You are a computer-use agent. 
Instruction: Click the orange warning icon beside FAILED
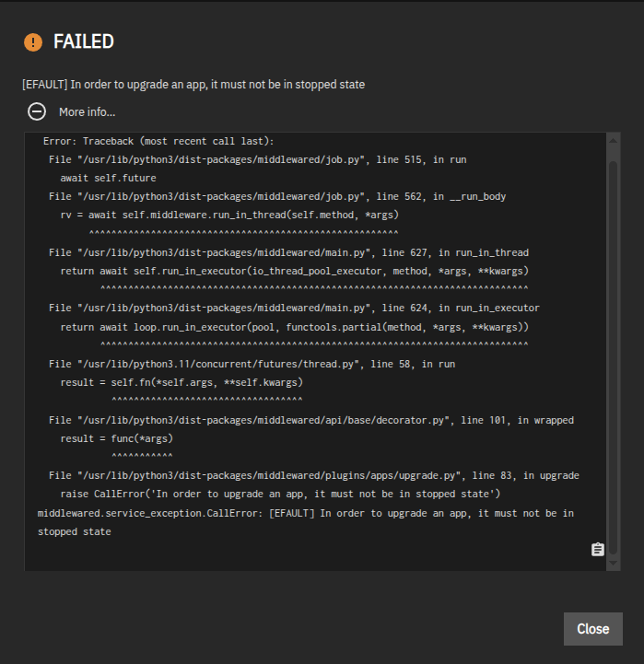[33, 41]
